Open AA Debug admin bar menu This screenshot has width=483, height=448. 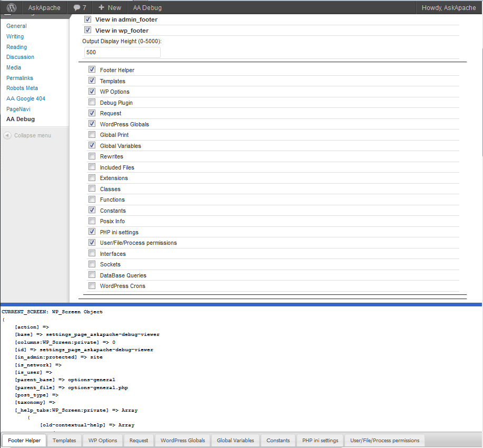147,7
